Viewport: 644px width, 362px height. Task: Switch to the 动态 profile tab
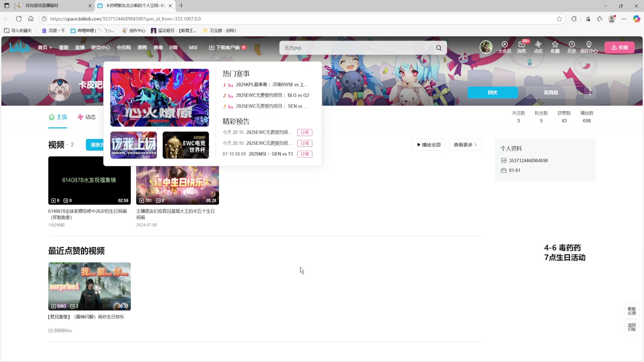[x=87, y=117]
